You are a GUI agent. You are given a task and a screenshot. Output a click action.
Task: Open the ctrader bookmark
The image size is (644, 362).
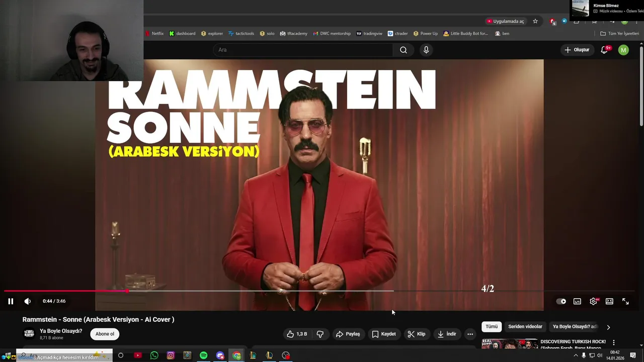(x=397, y=34)
